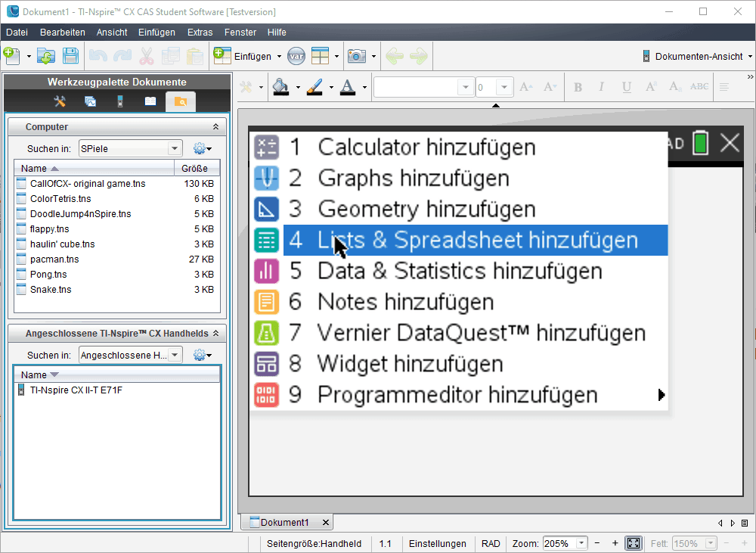
Task: Select Lists & Spreadsheet hinzufügen entry
Action: coord(476,240)
